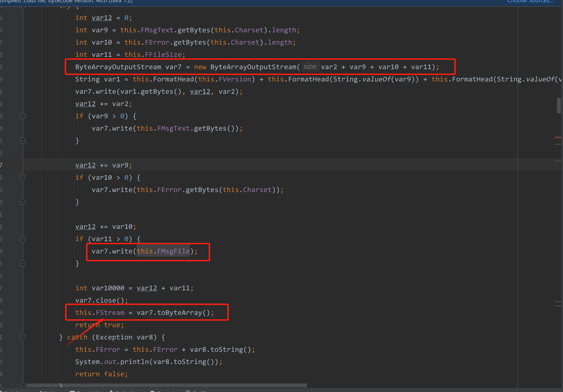
Task: Click the FFileSize field reference
Action: click(163, 55)
